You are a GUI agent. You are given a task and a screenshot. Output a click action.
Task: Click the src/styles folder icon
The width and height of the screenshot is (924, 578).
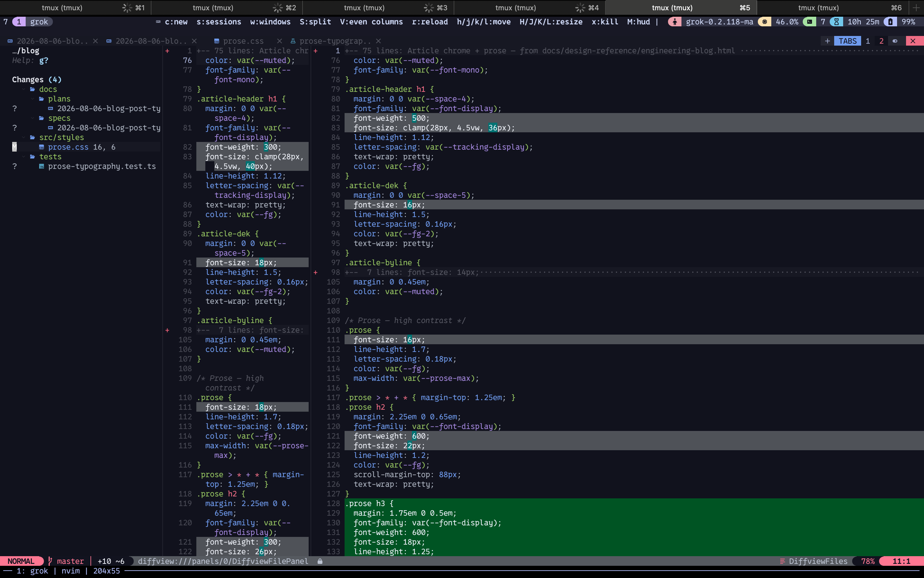tap(32, 137)
